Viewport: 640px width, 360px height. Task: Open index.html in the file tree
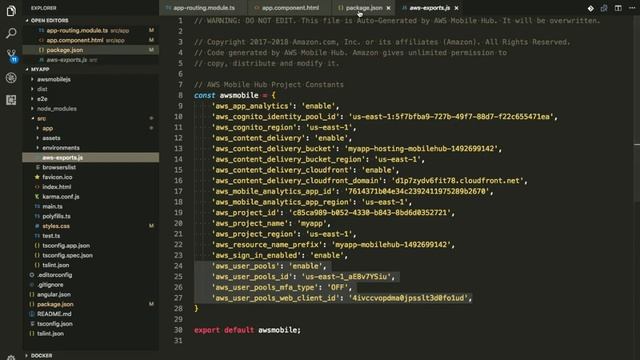[91, 187]
